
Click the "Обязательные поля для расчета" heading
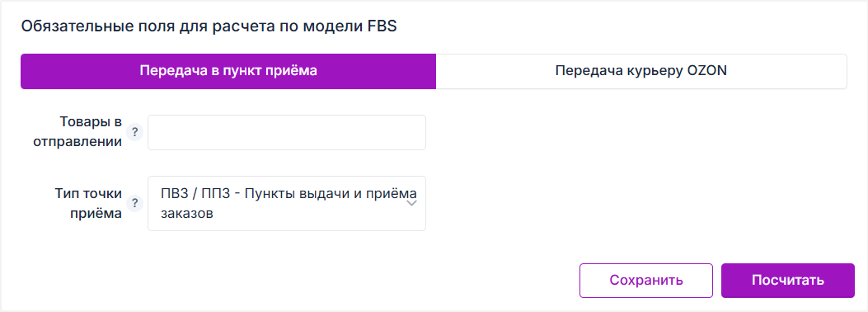click(x=209, y=27)
